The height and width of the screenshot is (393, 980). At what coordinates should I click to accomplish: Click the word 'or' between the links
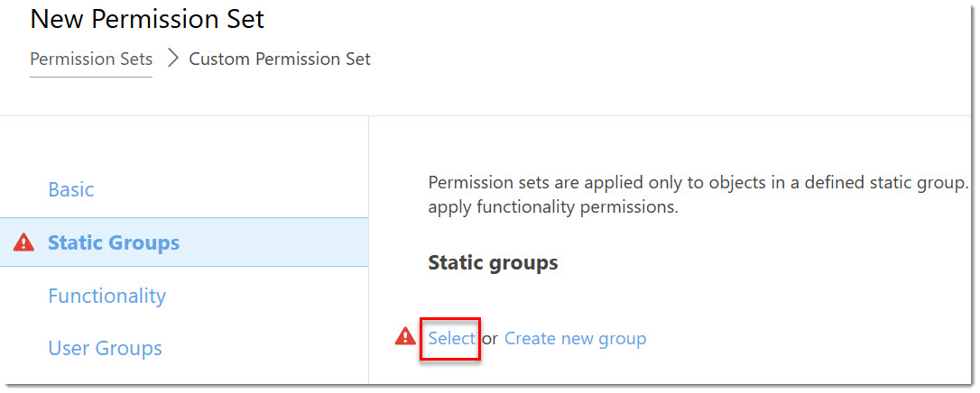[x=490, y=339]
